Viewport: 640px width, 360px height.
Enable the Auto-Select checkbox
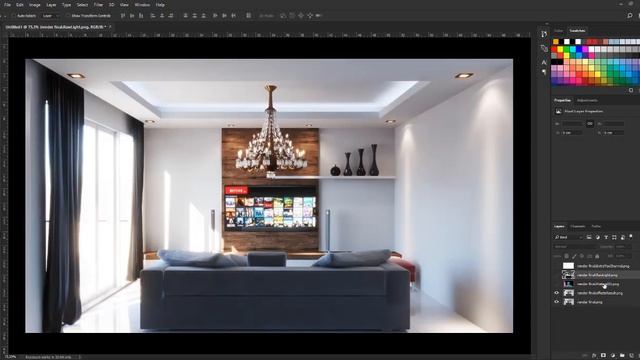tap(13, 16)
